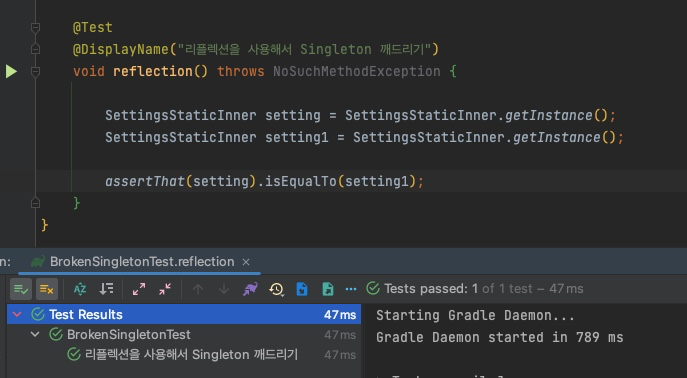The image size is (687, 378).
Task: Click the isEqualTo method call
Action: [x=301, y=181]
